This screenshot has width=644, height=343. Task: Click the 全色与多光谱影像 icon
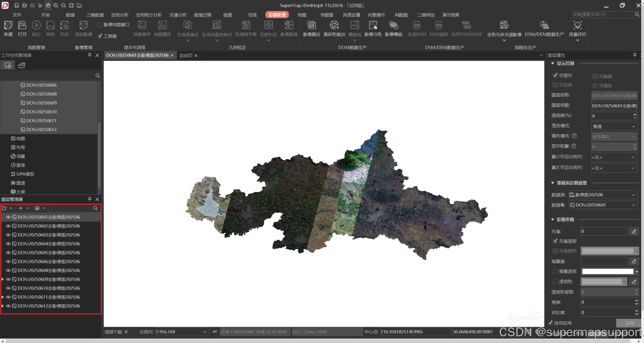pos(504,25)
